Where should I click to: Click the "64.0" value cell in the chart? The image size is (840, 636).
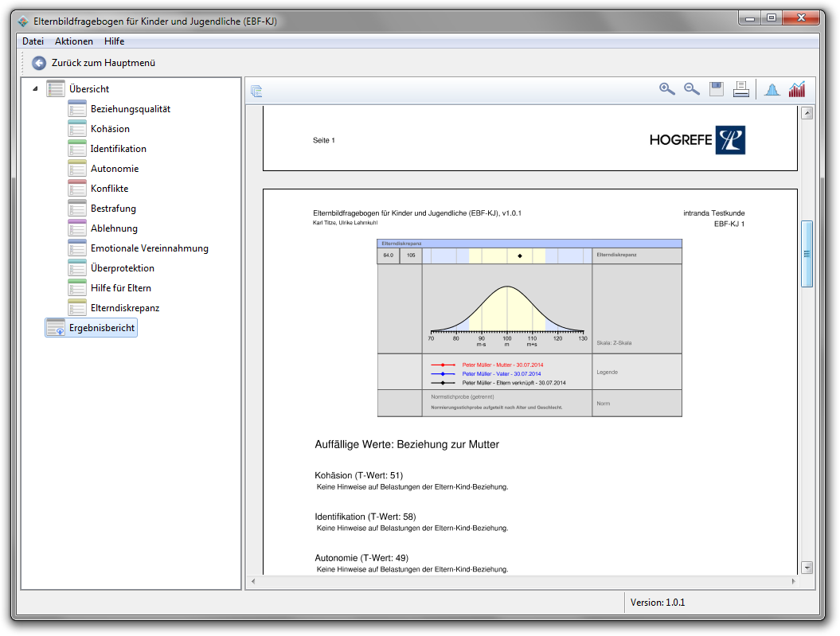[389, 256]
